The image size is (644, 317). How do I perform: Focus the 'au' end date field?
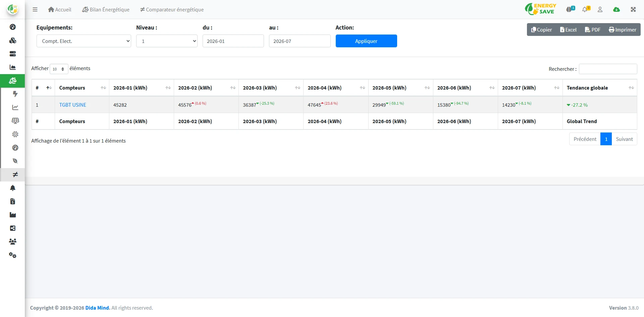tap(300, 41)
